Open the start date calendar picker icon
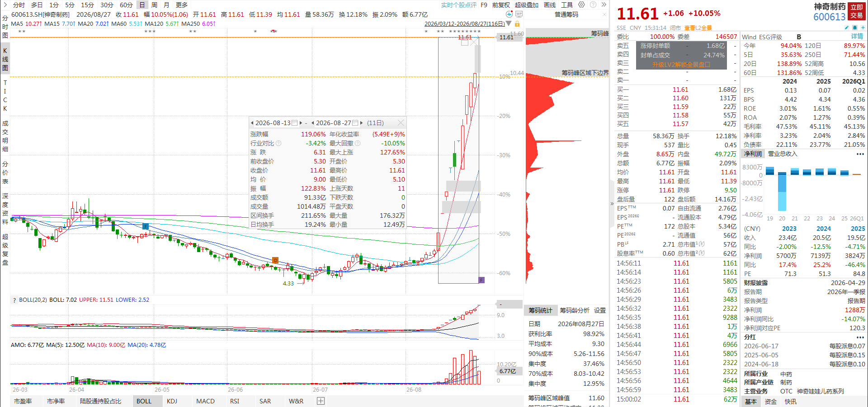 (x=295, y=123)
